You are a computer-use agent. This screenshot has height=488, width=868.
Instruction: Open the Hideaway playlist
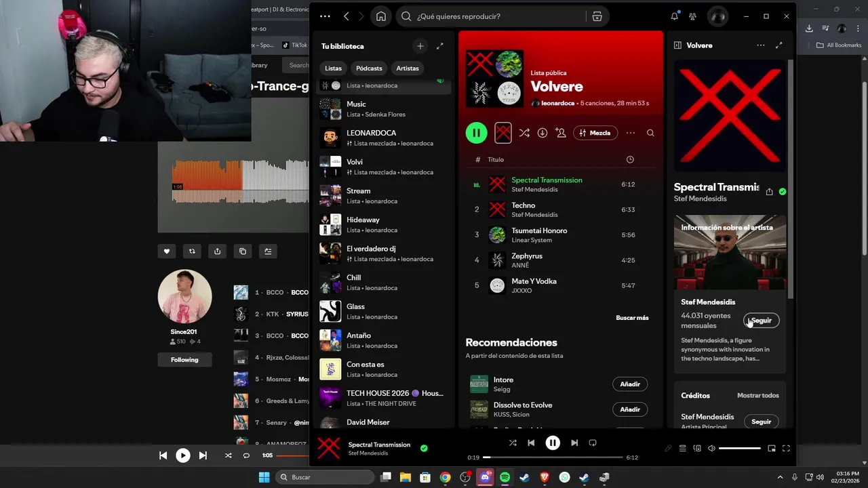(x=384, y=224)
